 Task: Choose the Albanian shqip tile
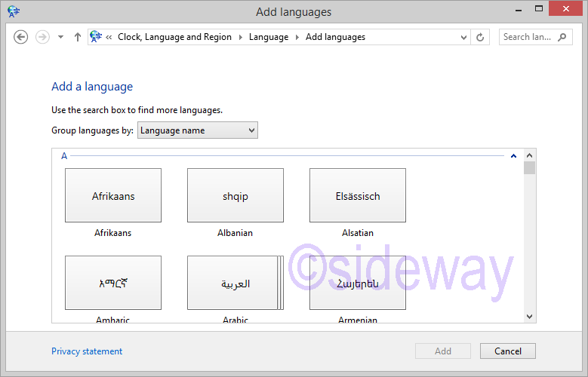(x=236, y=196)
